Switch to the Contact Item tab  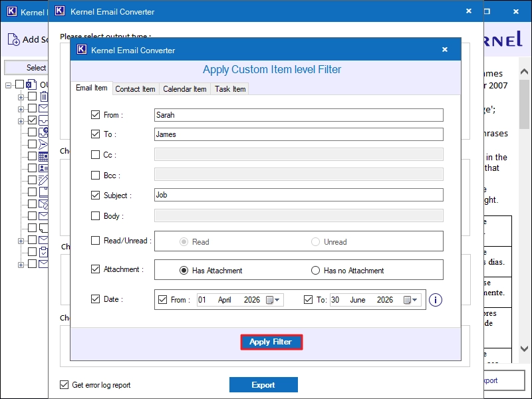136,89
